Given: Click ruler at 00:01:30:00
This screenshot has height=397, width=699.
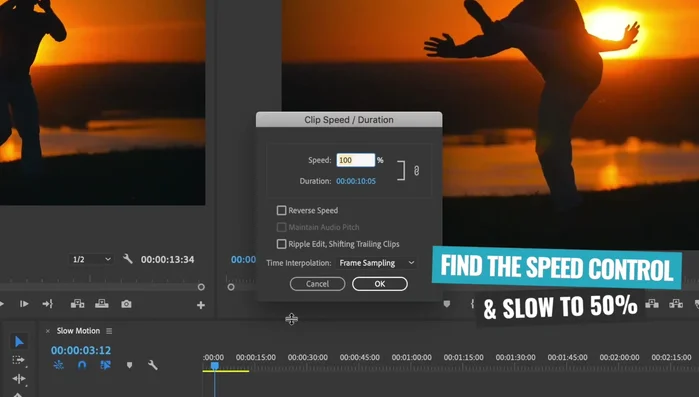Looking at the screenshot, I should [x=515, y=357].
